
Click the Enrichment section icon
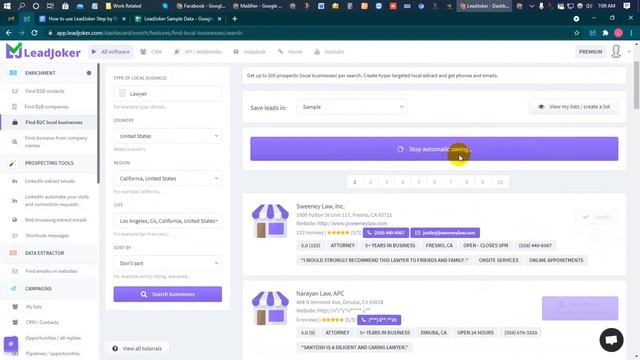tap(13, 73)
